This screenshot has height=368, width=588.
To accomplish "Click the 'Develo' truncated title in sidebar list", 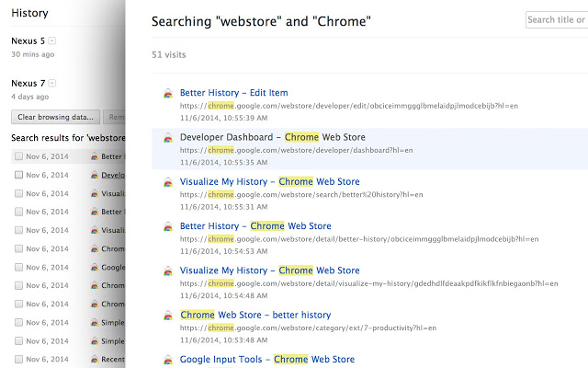I will coord(113,175).
